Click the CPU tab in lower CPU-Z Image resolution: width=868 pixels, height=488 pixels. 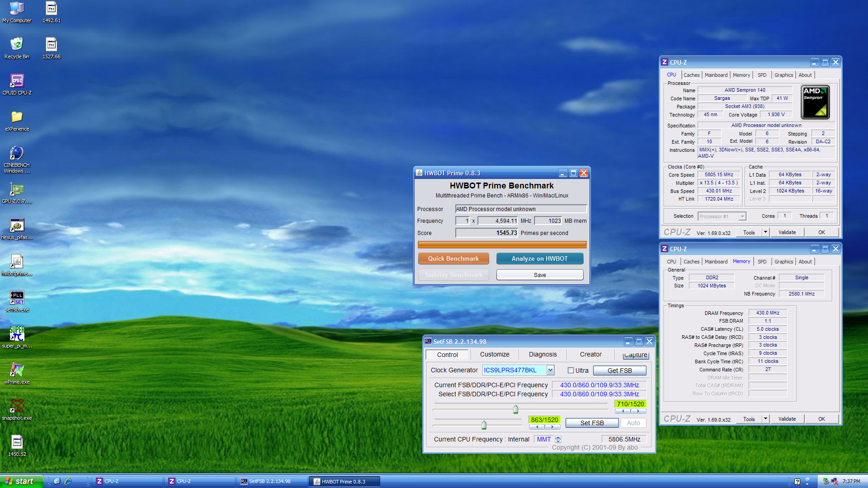[671, 262]
